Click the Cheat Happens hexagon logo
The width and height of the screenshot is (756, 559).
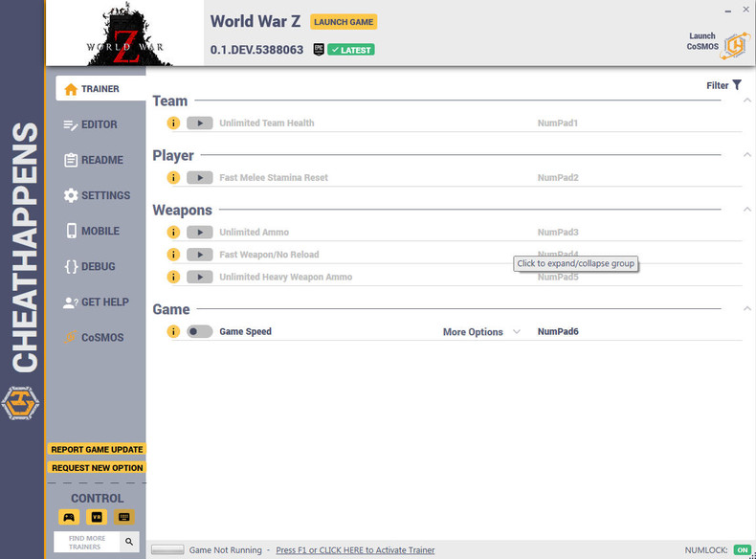click(x=20, y=403)
